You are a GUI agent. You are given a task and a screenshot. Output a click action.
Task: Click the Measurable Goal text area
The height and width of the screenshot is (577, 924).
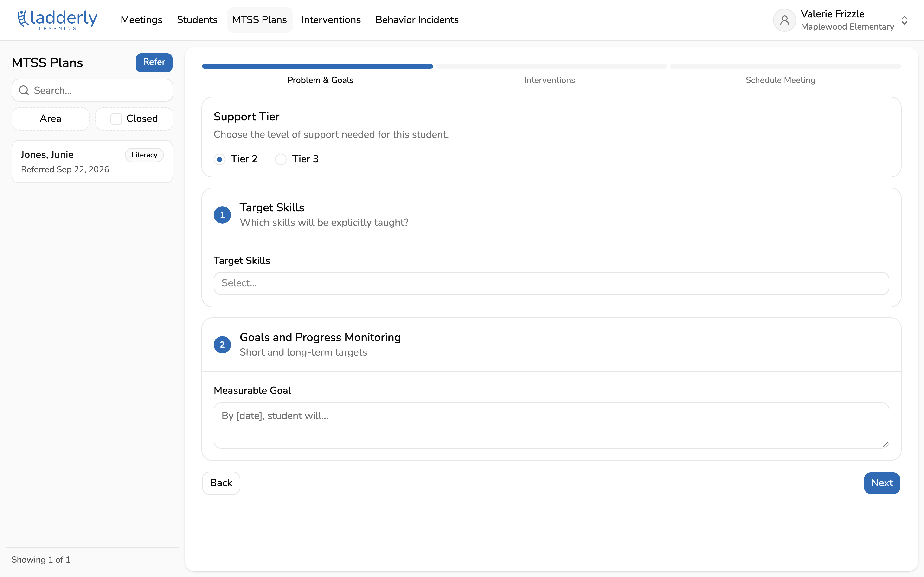(x=551, y=425)
